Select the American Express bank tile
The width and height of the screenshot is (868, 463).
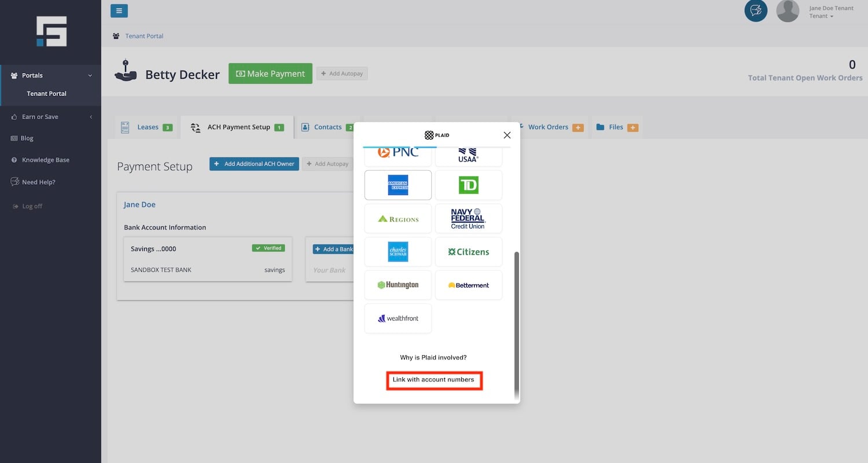(x=398, y=185)
